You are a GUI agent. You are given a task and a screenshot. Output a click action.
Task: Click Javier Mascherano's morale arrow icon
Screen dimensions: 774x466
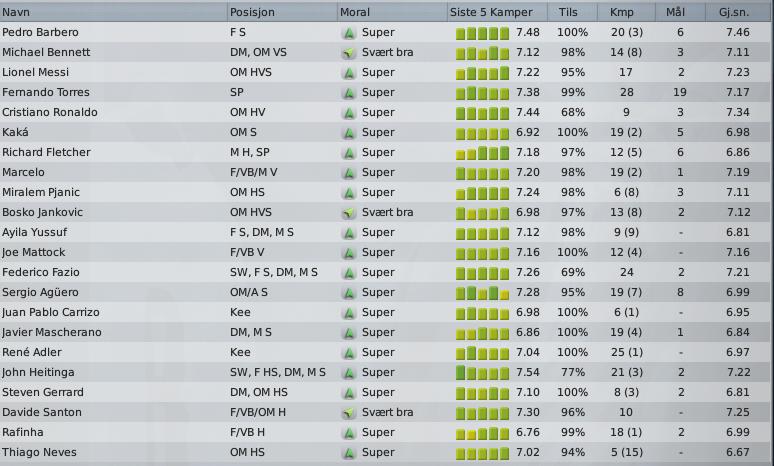tap(349, 333)
